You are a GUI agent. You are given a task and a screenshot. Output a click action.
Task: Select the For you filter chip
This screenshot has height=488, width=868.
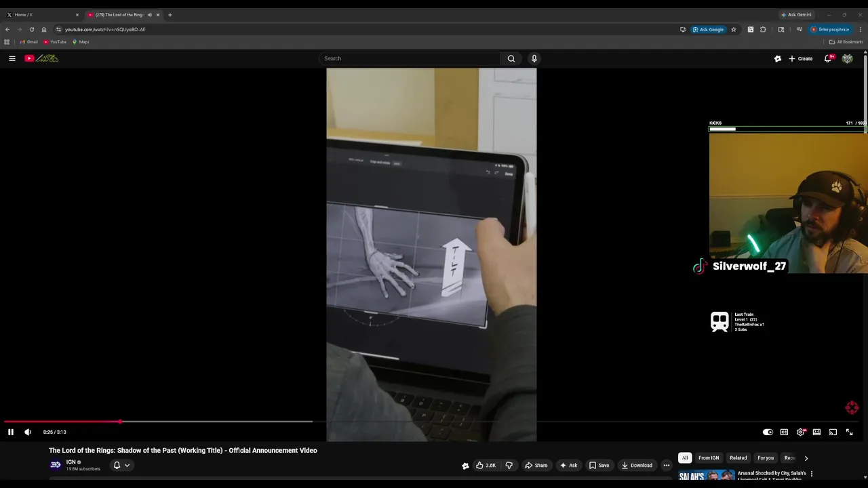[x=766, y=458]
